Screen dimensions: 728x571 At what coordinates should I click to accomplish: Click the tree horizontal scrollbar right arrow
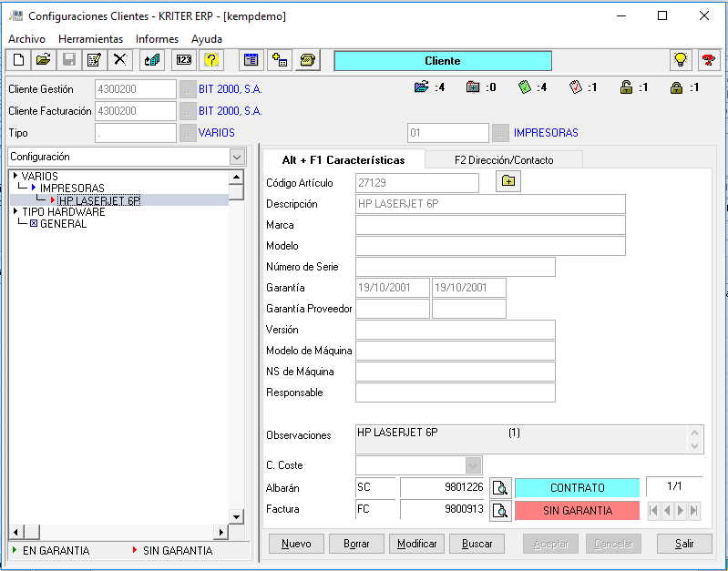pyautogui.click(x=220, y=532)
